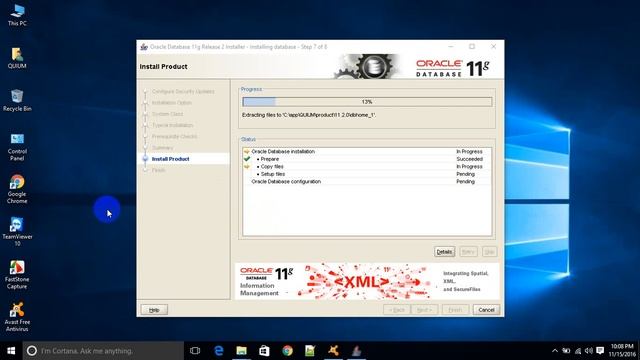The width and height of the screenshot is (640, 360).
Task: Launch Google Chrome from desktop
Action: tap(17, 189)
